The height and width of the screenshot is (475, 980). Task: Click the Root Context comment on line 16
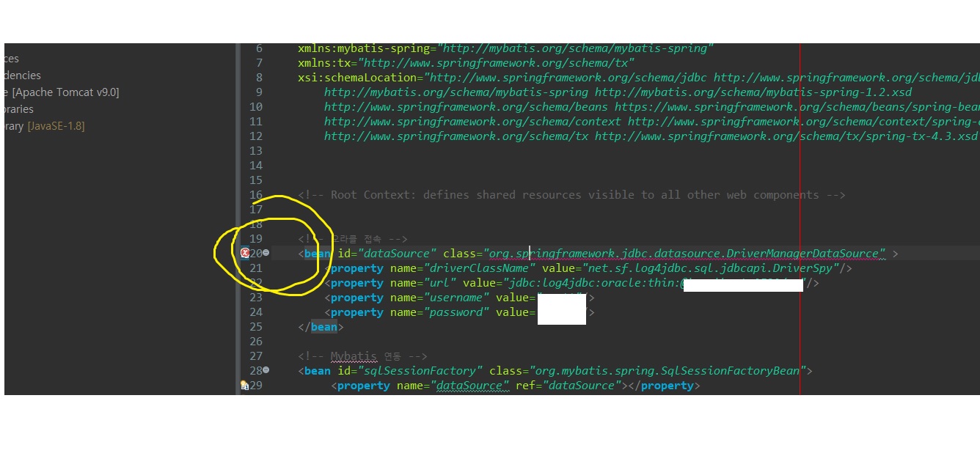(x=571, y=195)
